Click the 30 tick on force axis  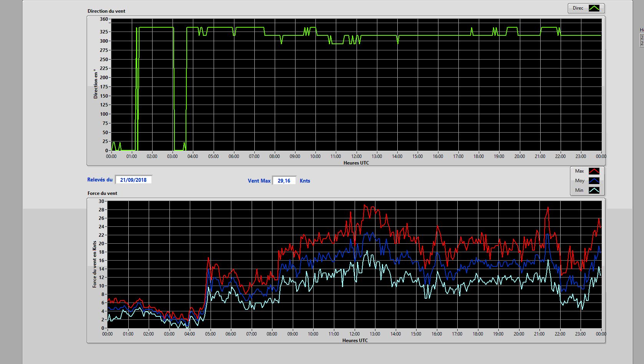pyautogui.click(x=101, y=201)
